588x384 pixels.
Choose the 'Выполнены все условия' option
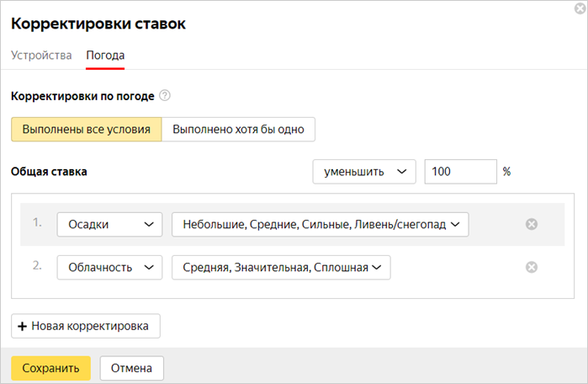(x=86, y=130)
